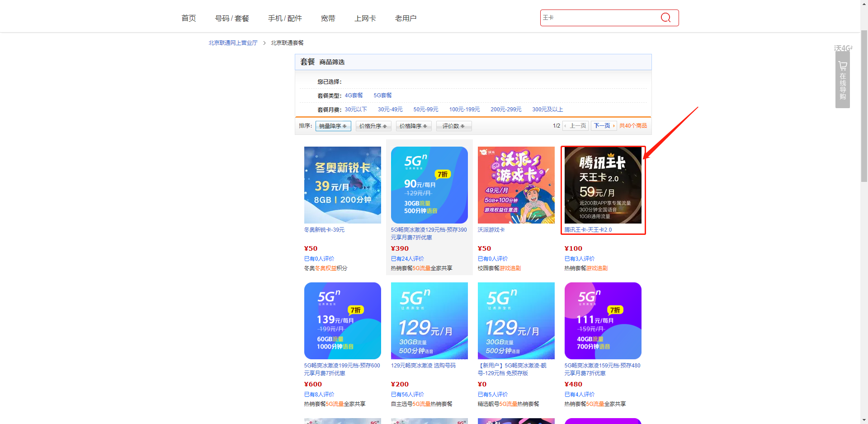This screenshot has width=868, height=424.
Task: Filter monthly fee 100元-199元
Action: 464,110
